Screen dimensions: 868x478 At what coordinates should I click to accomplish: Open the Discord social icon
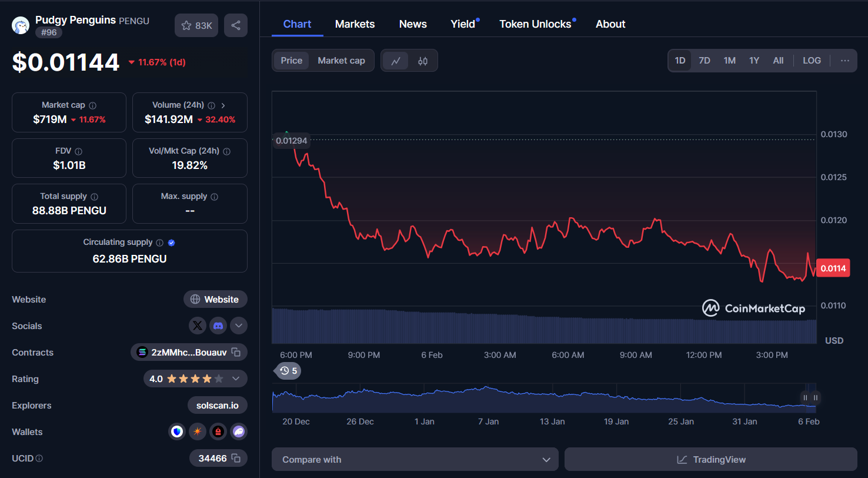218,326
